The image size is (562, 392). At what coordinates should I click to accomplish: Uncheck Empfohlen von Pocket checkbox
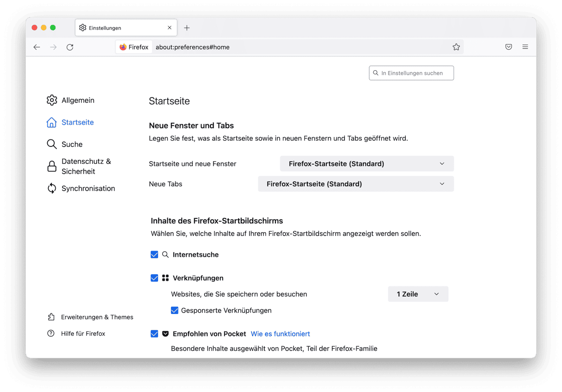coord(154,334)
